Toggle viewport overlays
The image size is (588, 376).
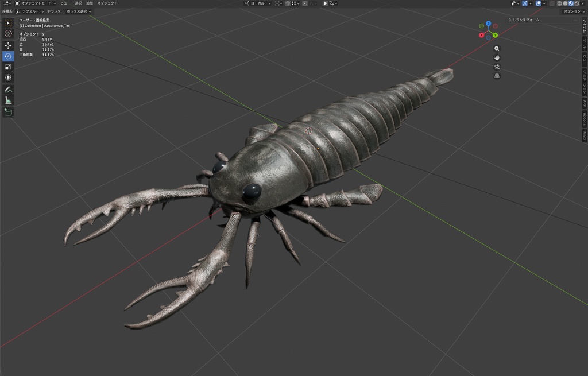(538, 3)
